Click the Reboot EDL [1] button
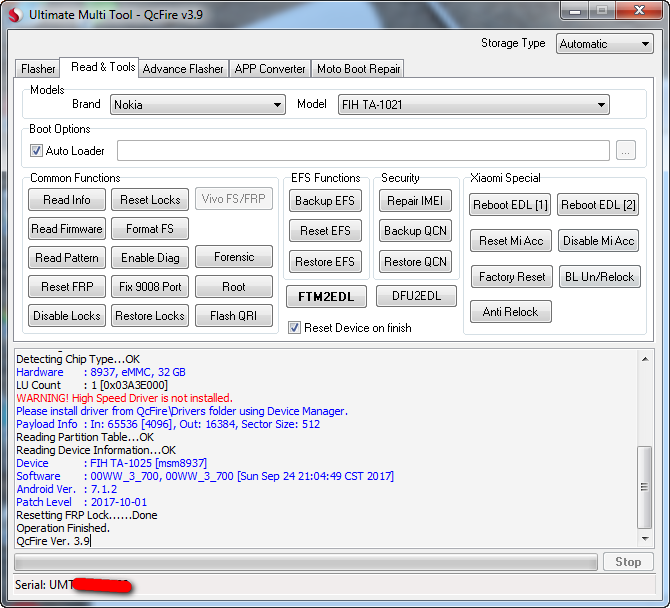This screenshot has height=608, width=670. pos(510,205)
